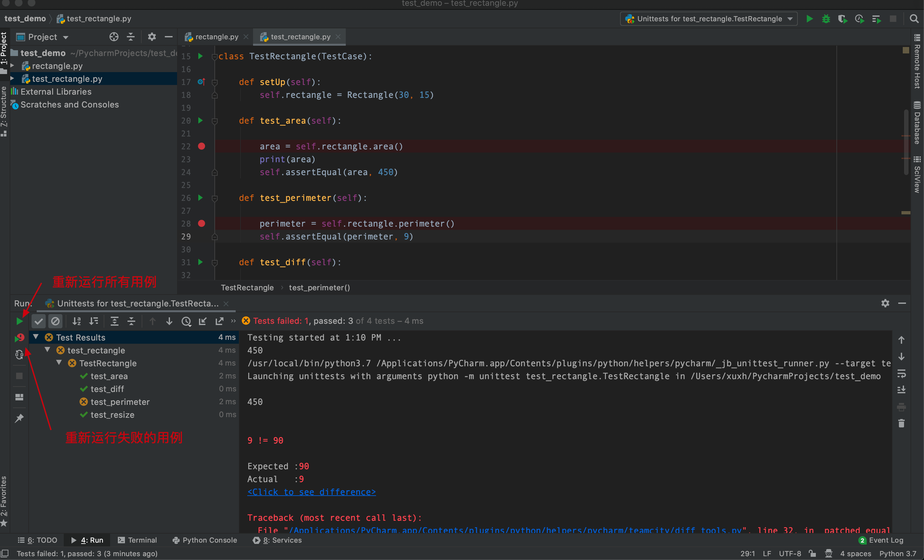Screen dimensions: 924x560
Task: Run test_area from gutter arrow
Action: click(201, 121)
